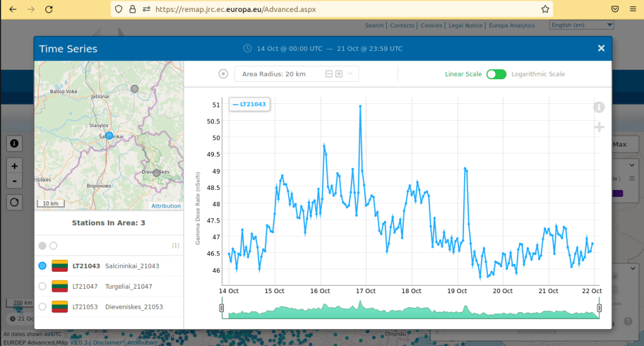Open the map Attribution link
Screen dimensions: 644x346
pos(166,206)
